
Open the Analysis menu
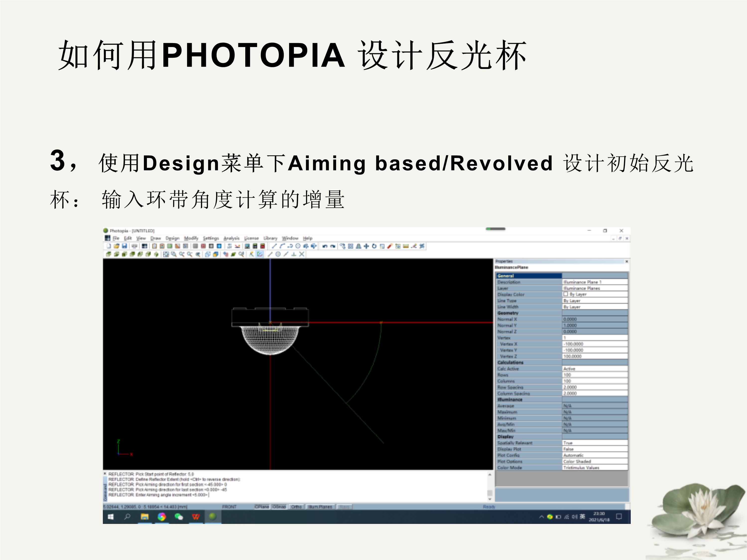[x=231, y=238]
